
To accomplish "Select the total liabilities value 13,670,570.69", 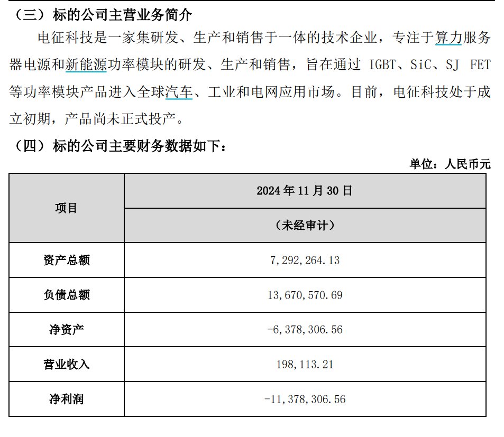I will tap(305, 295).
